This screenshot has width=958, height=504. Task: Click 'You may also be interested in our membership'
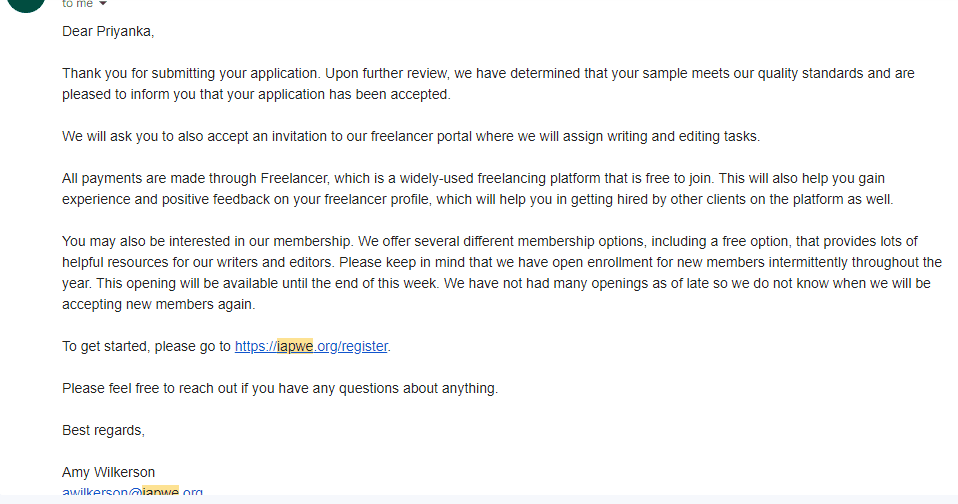pyautogui.click(x=207, y=241)
